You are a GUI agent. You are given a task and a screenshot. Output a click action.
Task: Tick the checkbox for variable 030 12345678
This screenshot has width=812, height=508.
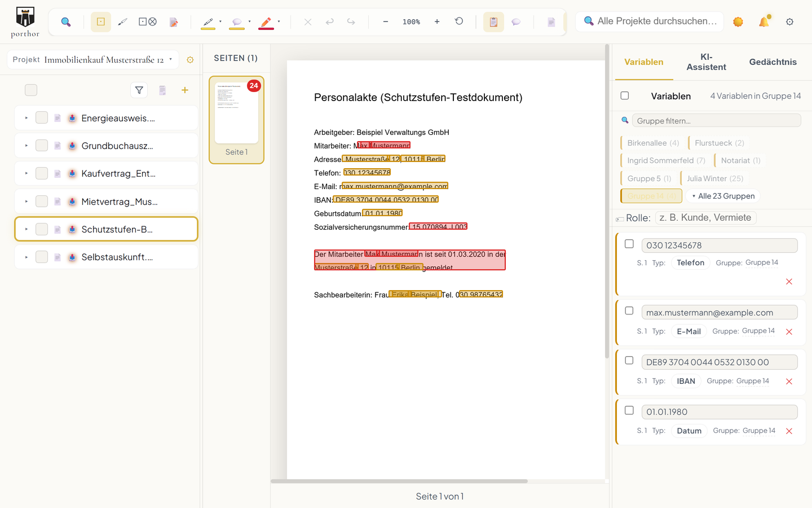pyautogui.click(x=629, y=244)
